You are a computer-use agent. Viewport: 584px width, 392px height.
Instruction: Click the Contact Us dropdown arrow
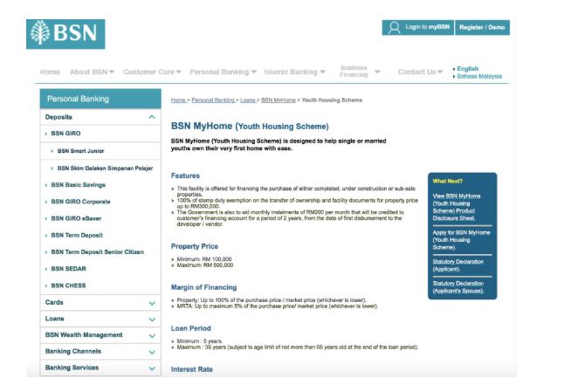[440, 72]
